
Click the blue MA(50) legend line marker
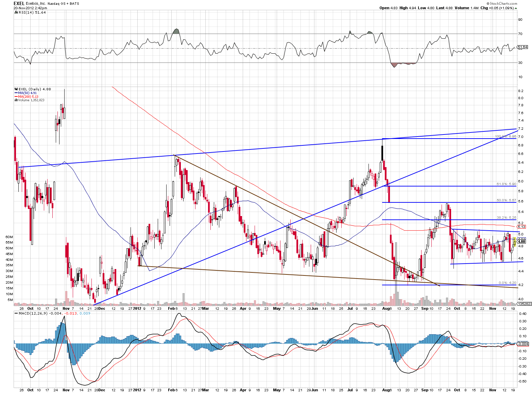16,93
